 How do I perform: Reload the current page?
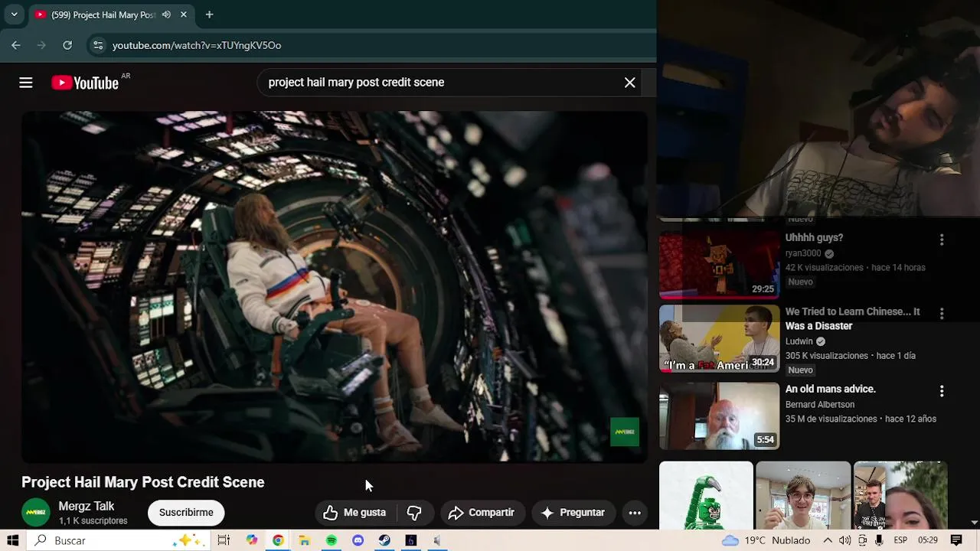point(67,45)
